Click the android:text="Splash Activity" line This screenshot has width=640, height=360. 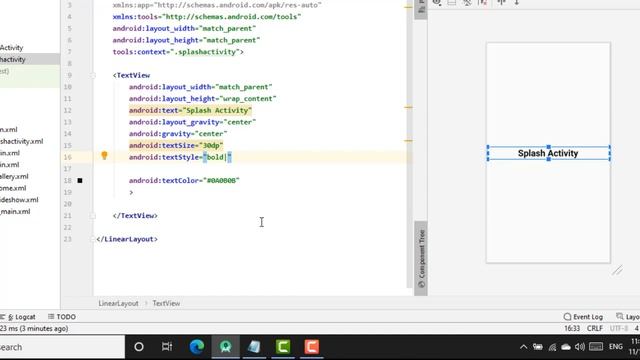[190, 111]
